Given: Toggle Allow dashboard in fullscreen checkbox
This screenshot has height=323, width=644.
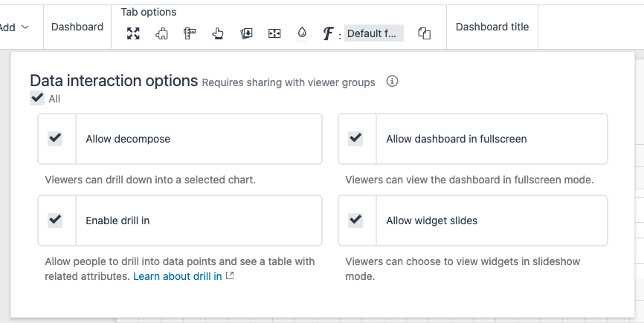Looking at the screenshot, I should (355, 138).
